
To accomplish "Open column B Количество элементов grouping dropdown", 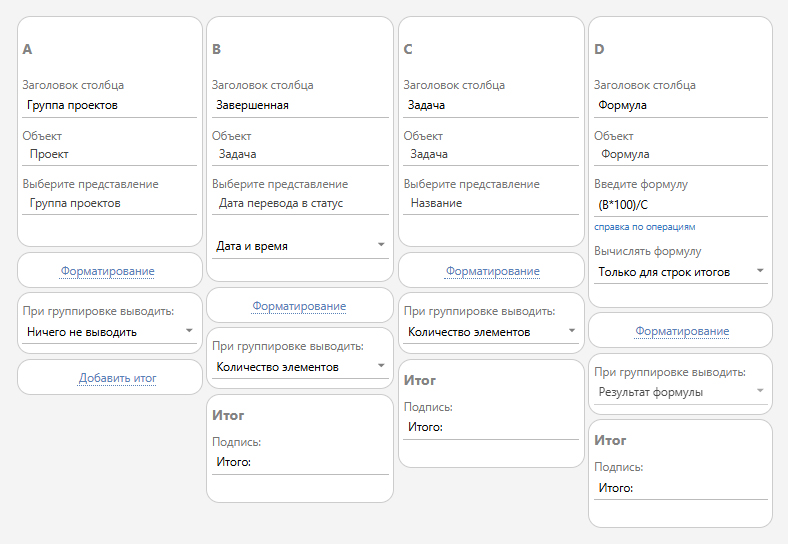I will coord(300,367).
